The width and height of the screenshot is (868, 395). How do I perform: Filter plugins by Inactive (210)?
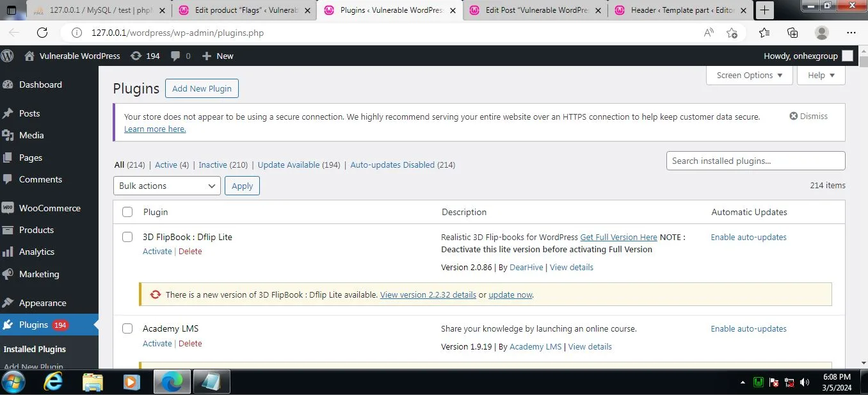click(223, 165)
